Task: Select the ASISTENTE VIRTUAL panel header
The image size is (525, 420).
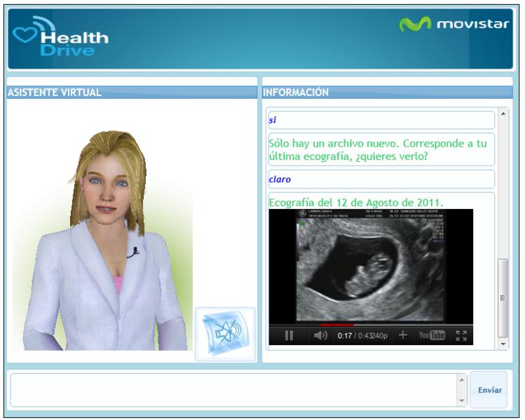Action: tap(132, 93)
